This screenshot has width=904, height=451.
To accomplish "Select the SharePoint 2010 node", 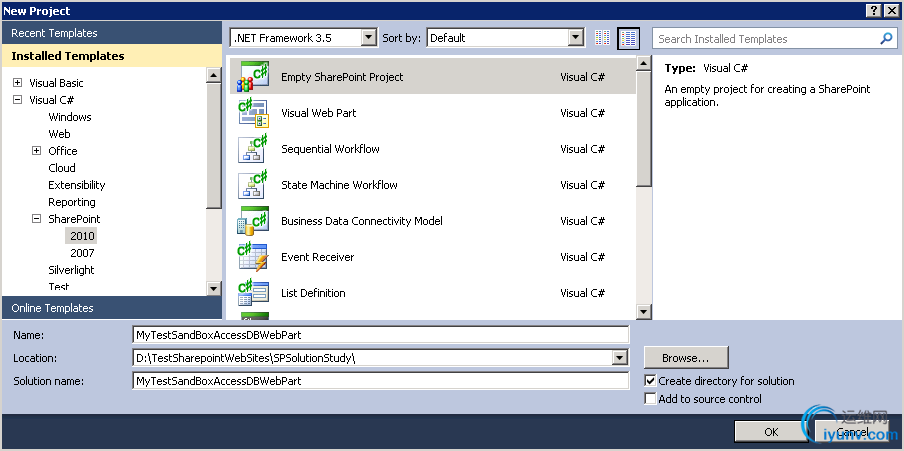I will 82,236.
